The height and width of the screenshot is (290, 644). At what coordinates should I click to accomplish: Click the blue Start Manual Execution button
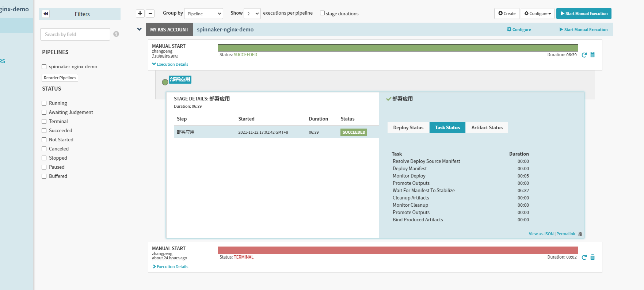(584, 14)
